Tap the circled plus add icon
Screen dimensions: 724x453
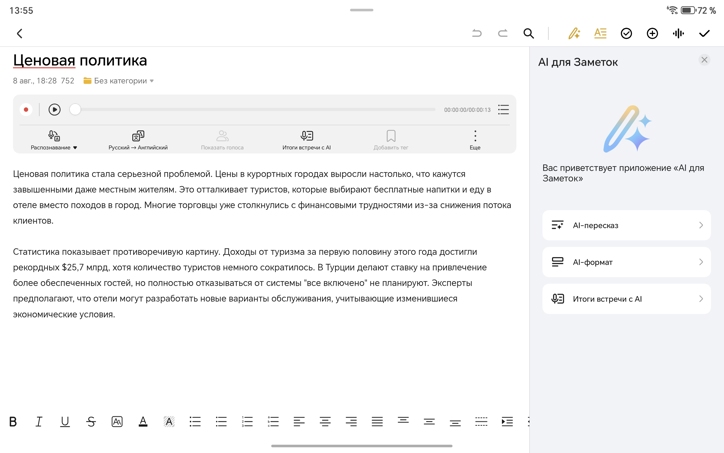pos(652,34)
